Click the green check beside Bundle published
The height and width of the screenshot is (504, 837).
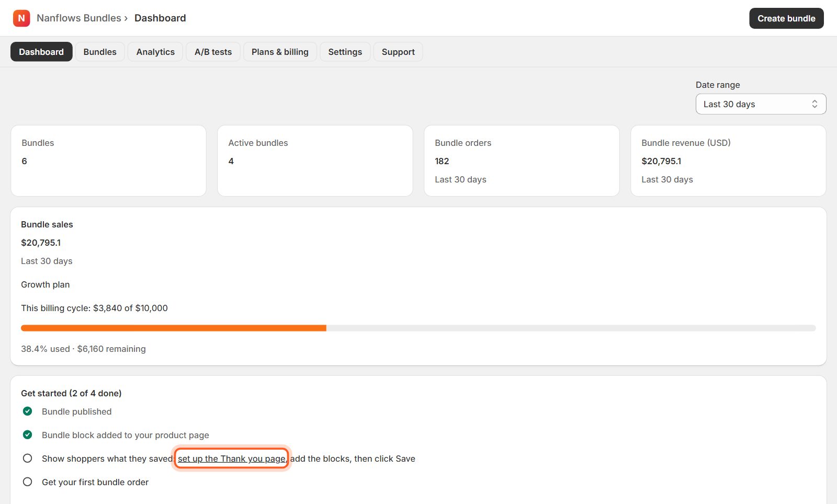28,411
